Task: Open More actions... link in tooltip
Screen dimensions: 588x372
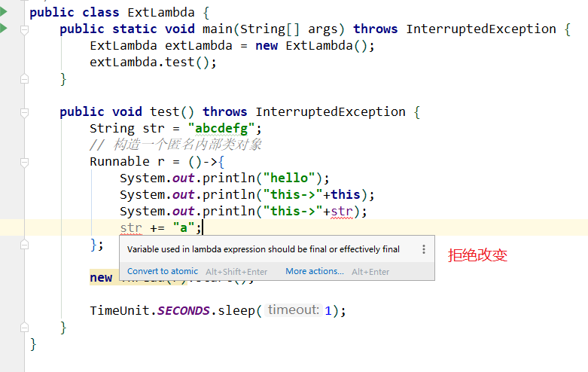Action: coord(315,271)
